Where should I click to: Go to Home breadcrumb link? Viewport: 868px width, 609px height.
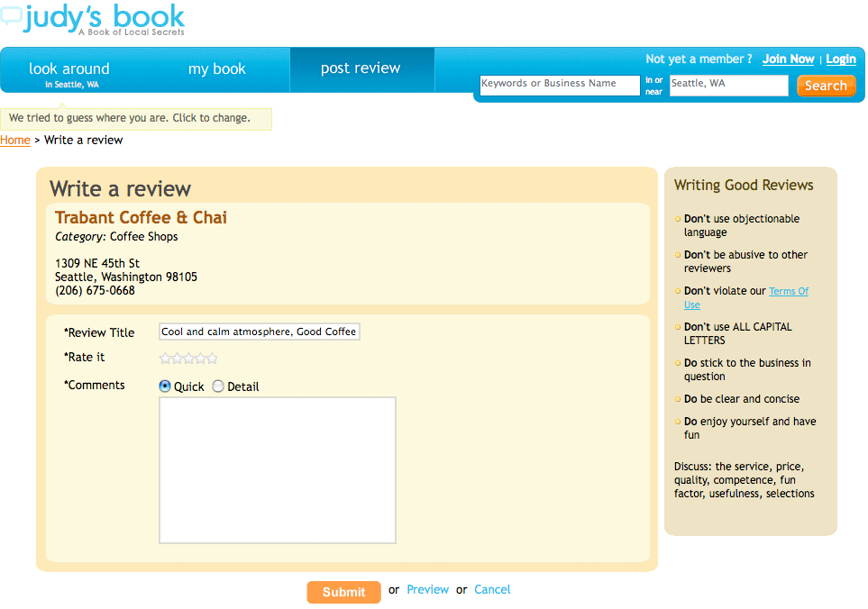pyautogui.click(x=15, y=140)
